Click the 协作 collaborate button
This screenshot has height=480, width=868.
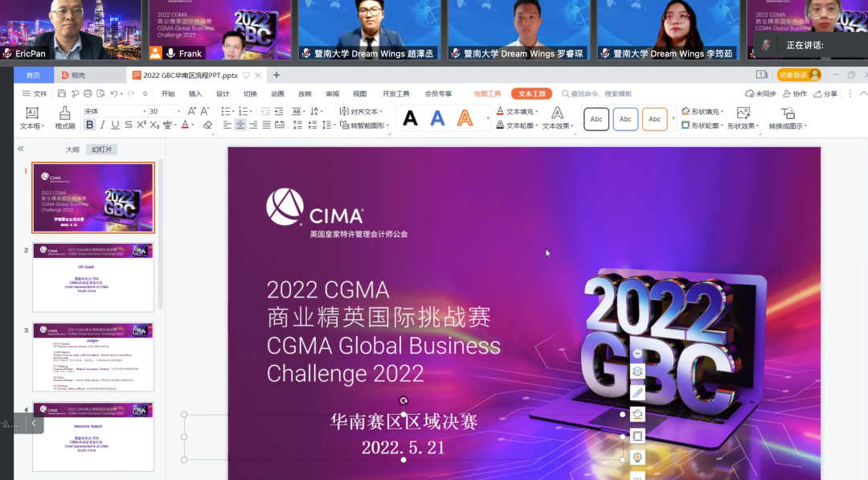tap(795, 93)
